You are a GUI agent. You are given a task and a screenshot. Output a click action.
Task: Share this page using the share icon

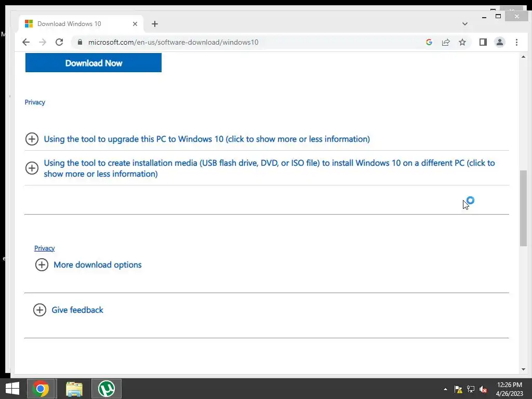(x=445, y=42)
